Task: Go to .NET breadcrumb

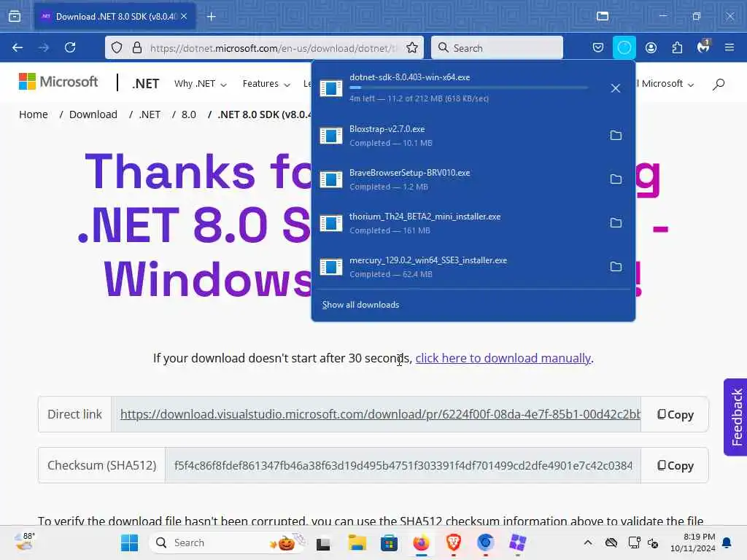Action: (150, 114)
